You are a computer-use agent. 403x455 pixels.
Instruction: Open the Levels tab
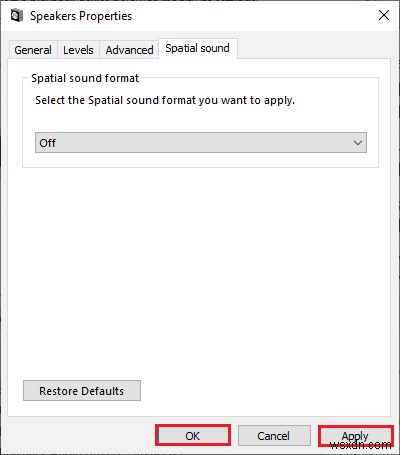(78, 50)
